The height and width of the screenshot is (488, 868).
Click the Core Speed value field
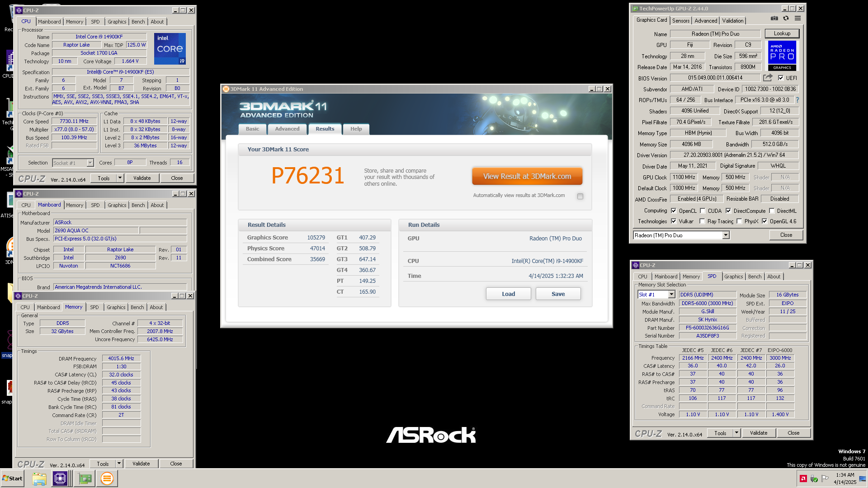click(74, 121)
